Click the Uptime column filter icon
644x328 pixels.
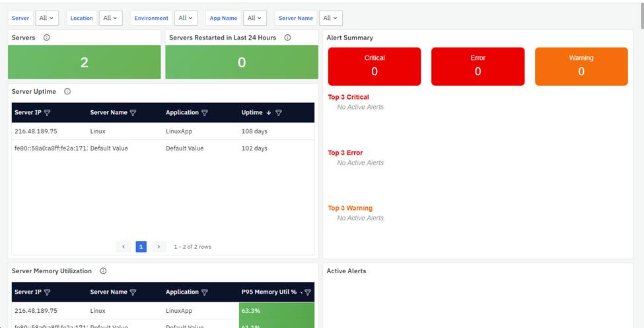(x=278, y=113)
